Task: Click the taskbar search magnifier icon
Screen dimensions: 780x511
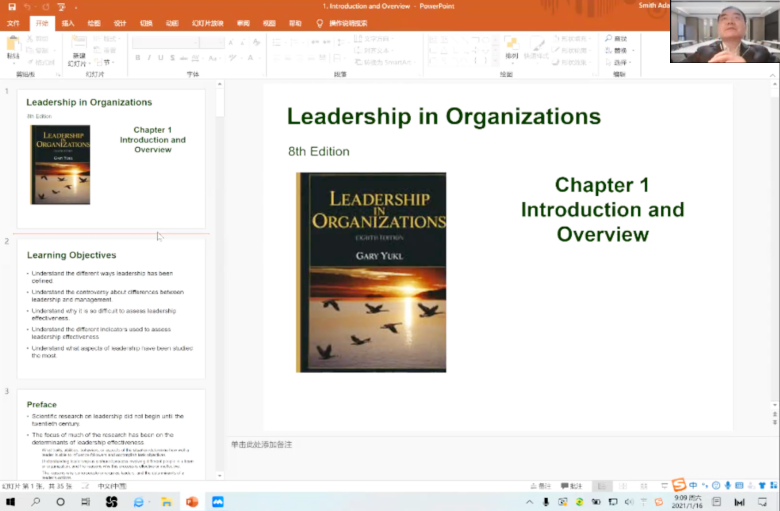Action: pyautogui.click(x=36, y=501)
